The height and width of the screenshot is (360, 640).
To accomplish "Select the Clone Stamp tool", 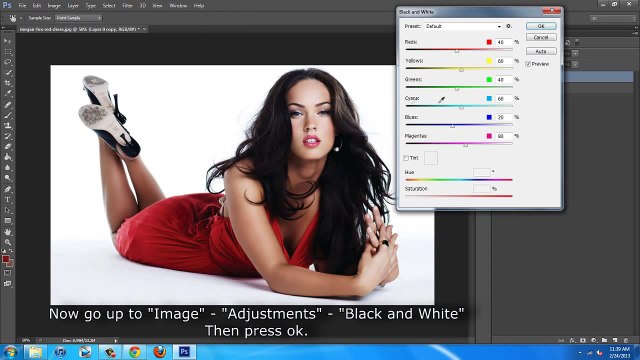I will (x=8, y=126).
